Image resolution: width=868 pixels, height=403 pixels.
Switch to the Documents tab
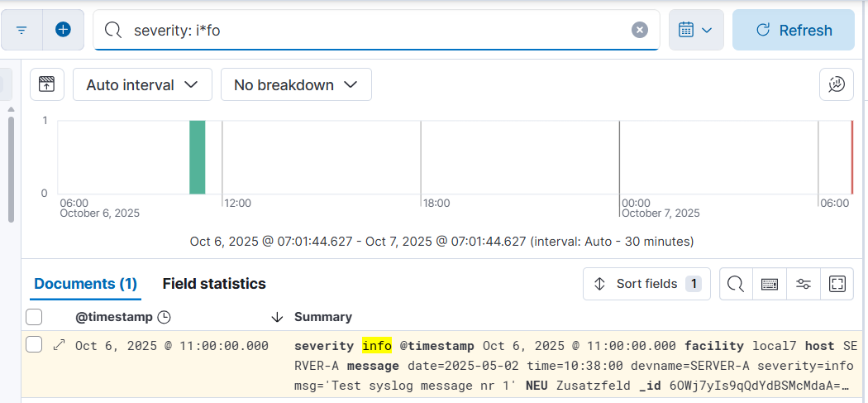point(85,284)
